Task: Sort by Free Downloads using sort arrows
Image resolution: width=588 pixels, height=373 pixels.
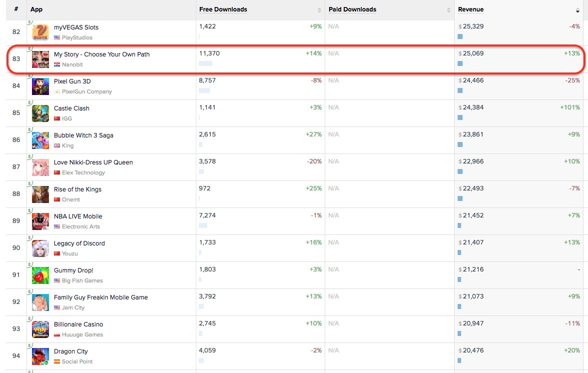Action: [320, 10]
